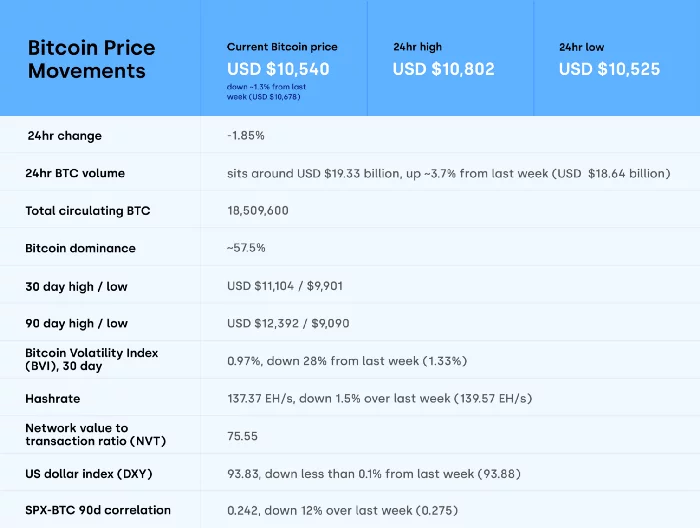Select the -1.85% change value

pyautogui.click(x=246, y=135)
